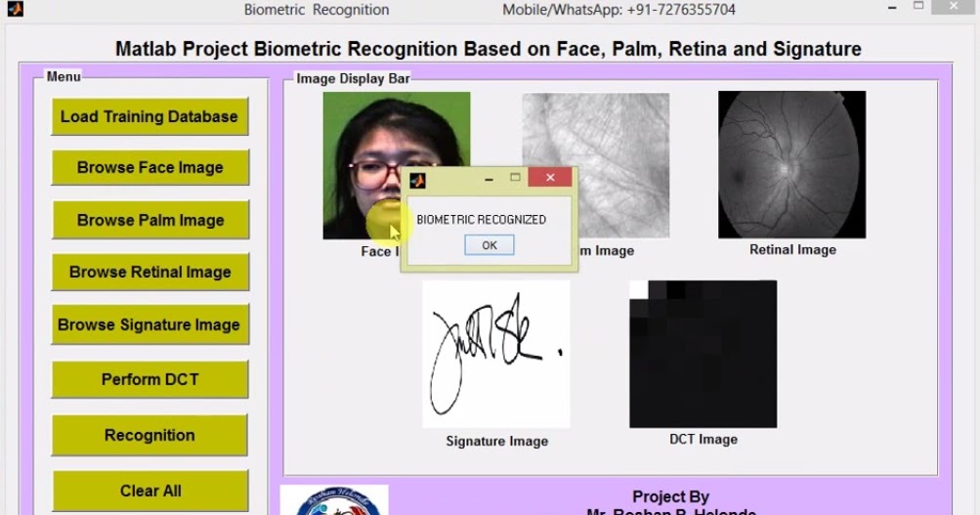Choose Browse Retinal Image button

[150, 272]
